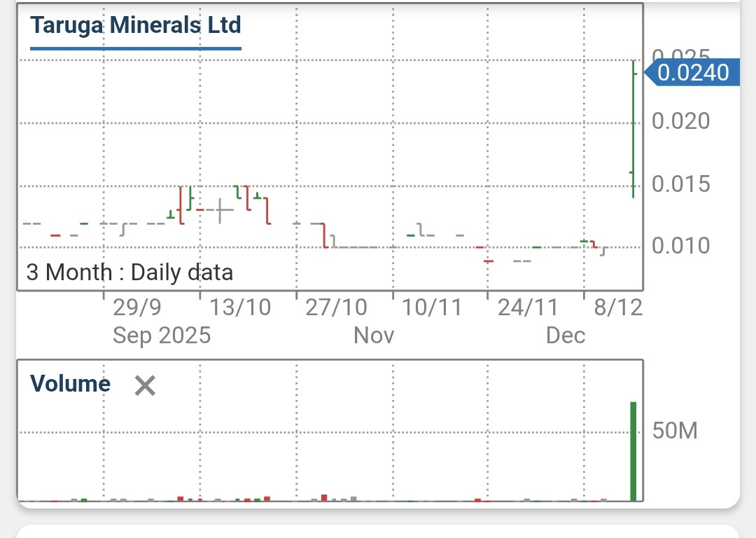756x538 pixels.
Task: Click the highlighted 0.0240 price tag
Action: point(694,71)
